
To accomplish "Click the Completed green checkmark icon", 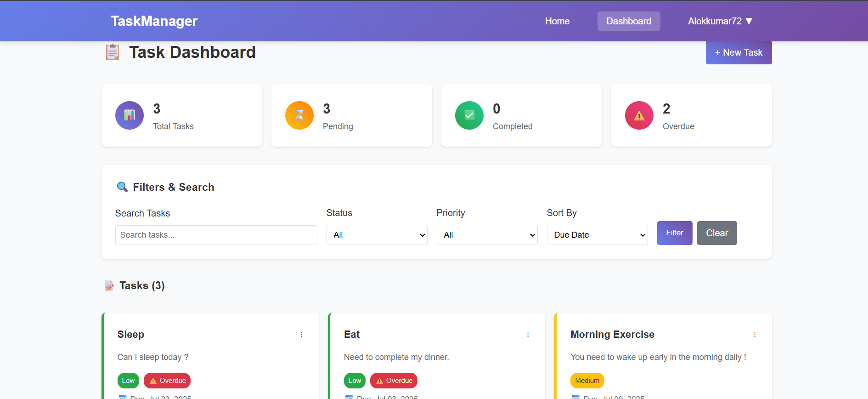I will (469, 115).
